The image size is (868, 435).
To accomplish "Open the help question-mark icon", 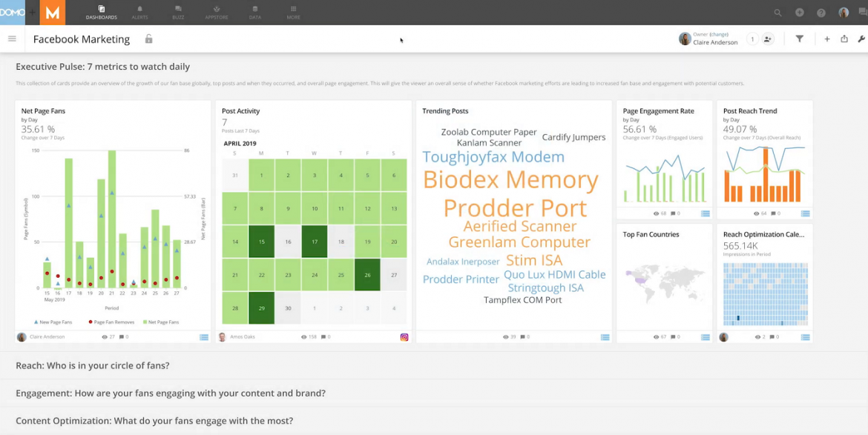I will coord(821,12).
